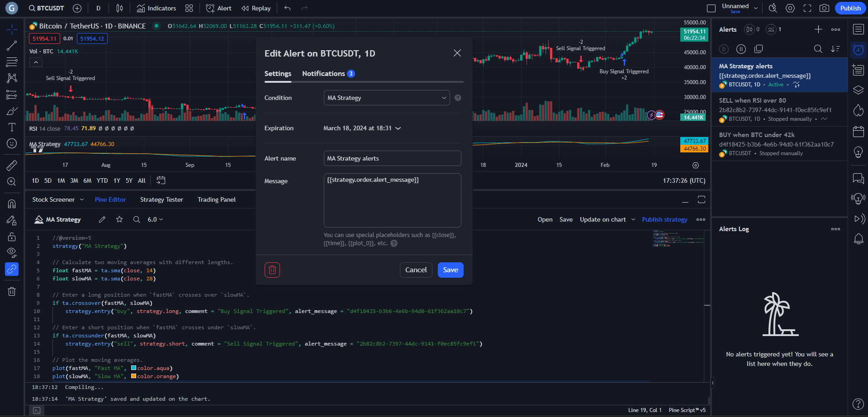Toggle hide all drawings eye icon

coord(12,252)
